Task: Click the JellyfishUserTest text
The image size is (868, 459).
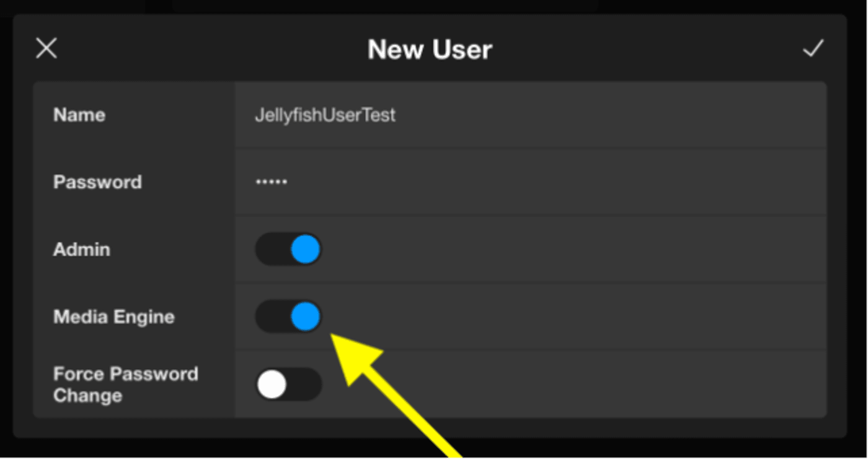Action: tap(325, 115)
